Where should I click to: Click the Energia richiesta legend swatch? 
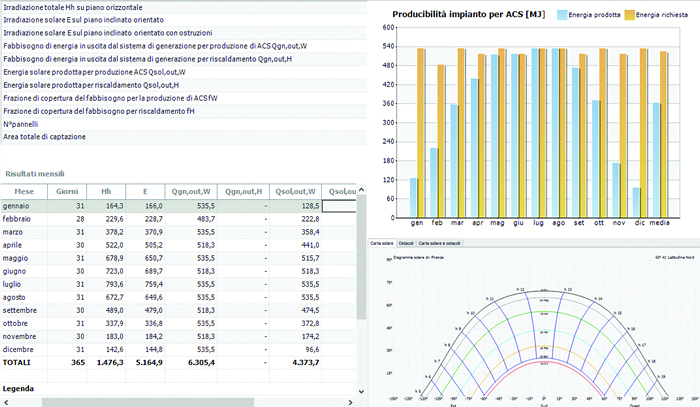[x=630, y=15]
